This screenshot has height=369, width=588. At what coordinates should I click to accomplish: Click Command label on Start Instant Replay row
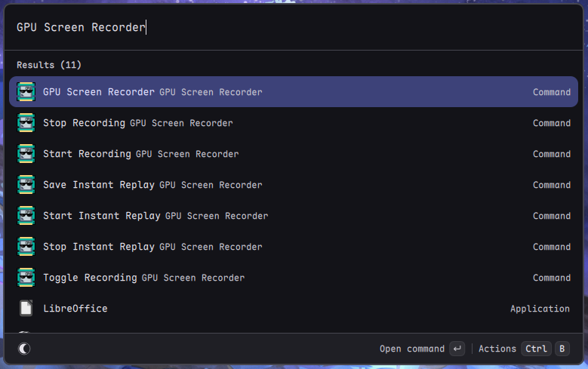552,216
